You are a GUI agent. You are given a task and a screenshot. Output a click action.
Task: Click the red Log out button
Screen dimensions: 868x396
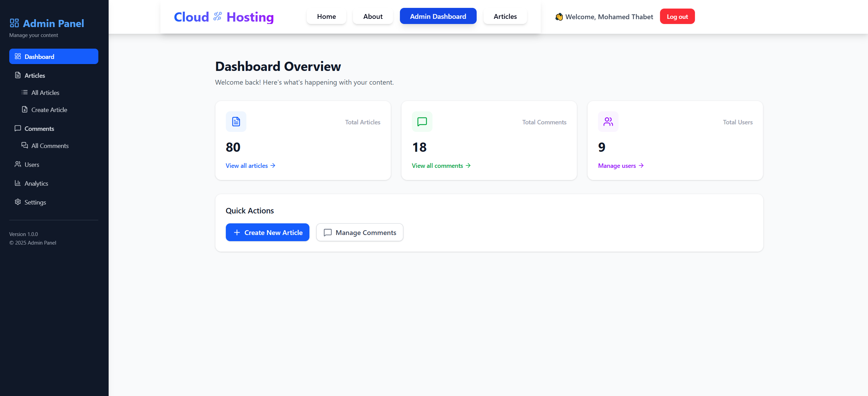tap(677, 16)
